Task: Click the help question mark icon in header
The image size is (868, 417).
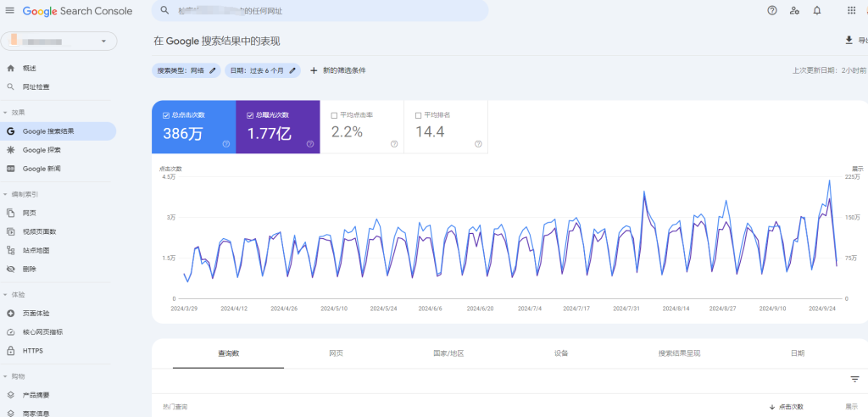Action: click(771, 10)
